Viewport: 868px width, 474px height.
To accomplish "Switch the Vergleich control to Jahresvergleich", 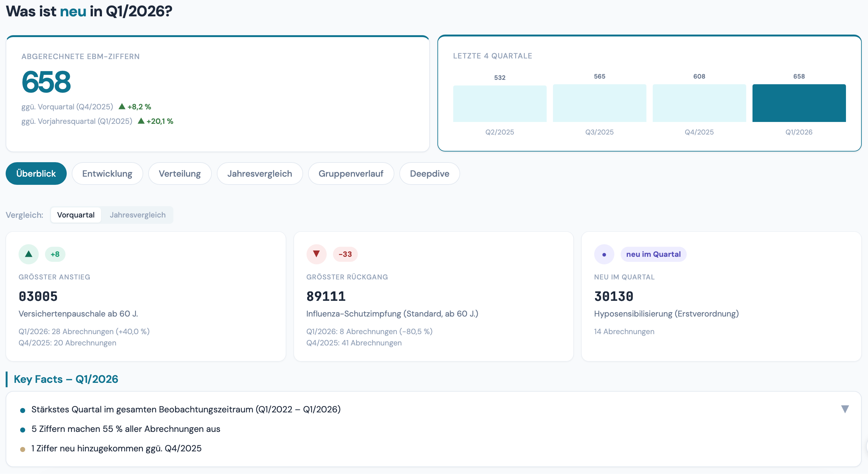I will tap(138, 215).
